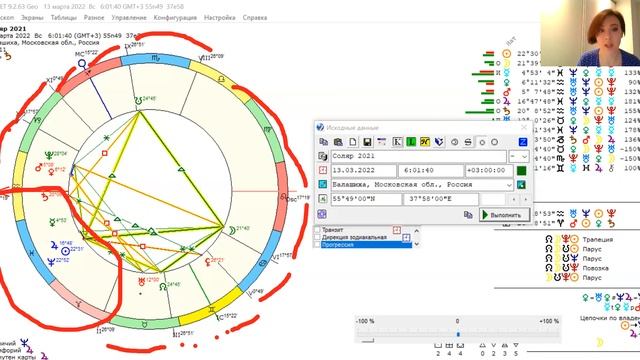Click in the longitude field 37°58'00"E

(x=441, y=199)
